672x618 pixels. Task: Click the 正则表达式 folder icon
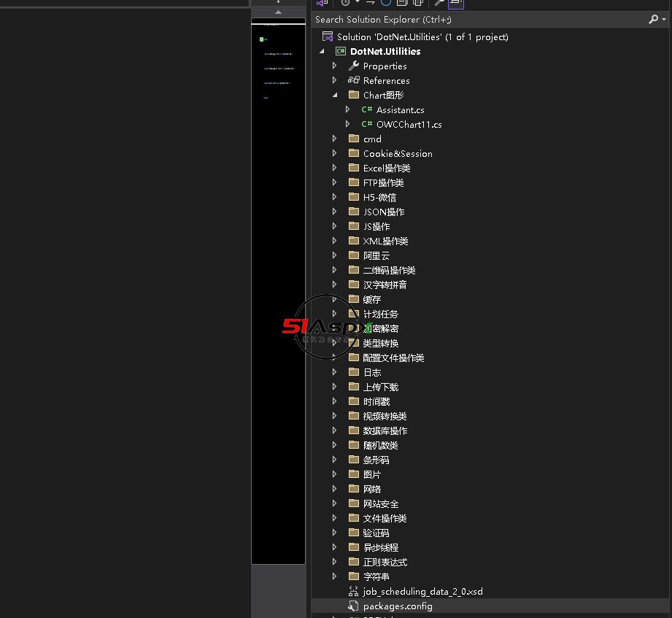click(x=354, y=561)
